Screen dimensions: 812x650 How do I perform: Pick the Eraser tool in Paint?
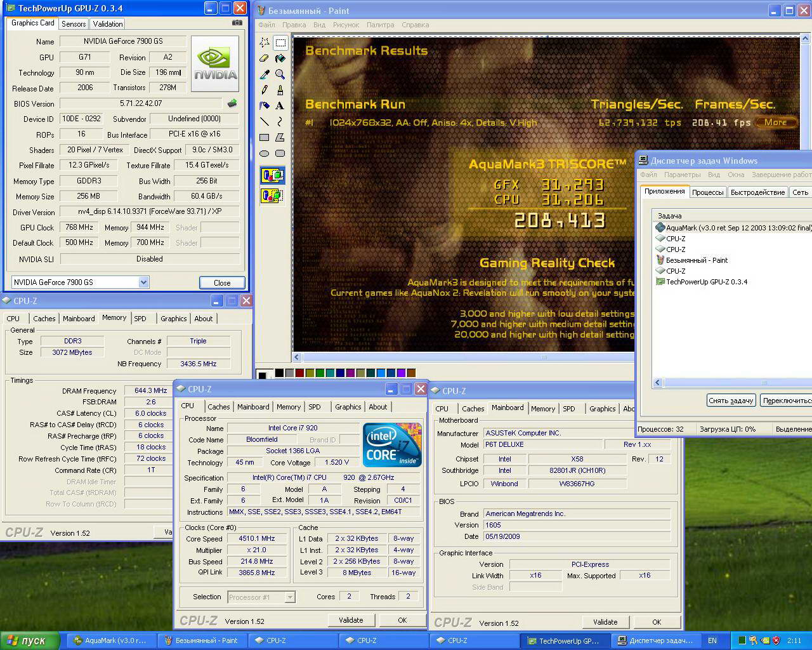point(265,58)
